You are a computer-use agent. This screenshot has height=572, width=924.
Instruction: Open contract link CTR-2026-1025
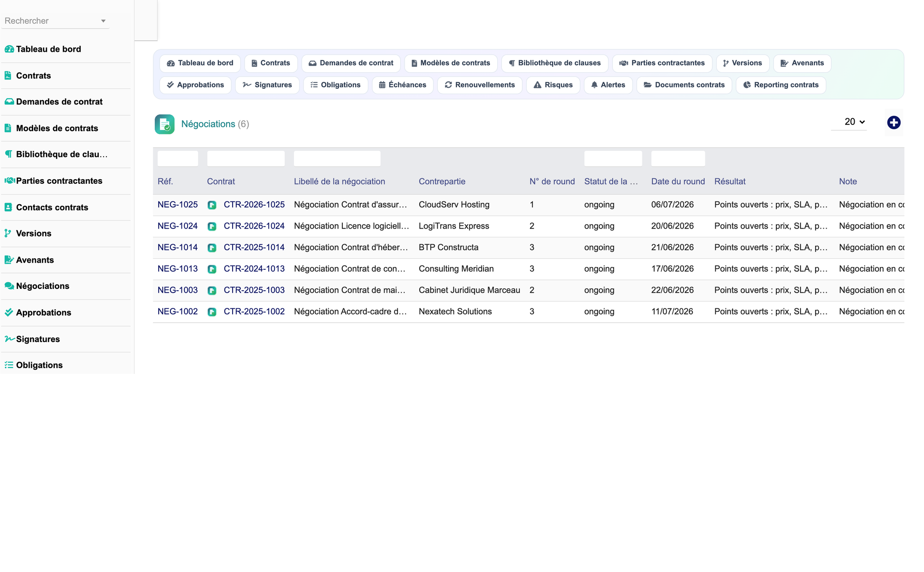tap(254, 205)
